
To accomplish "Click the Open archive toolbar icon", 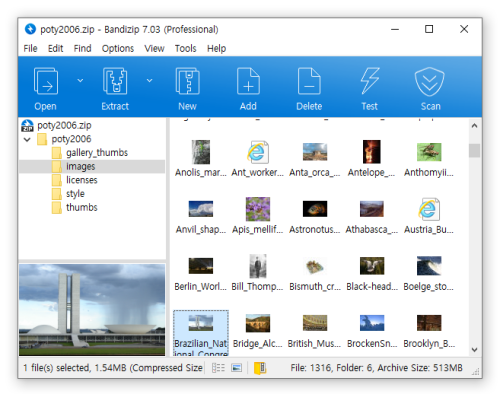I will [x=46, y=81].
